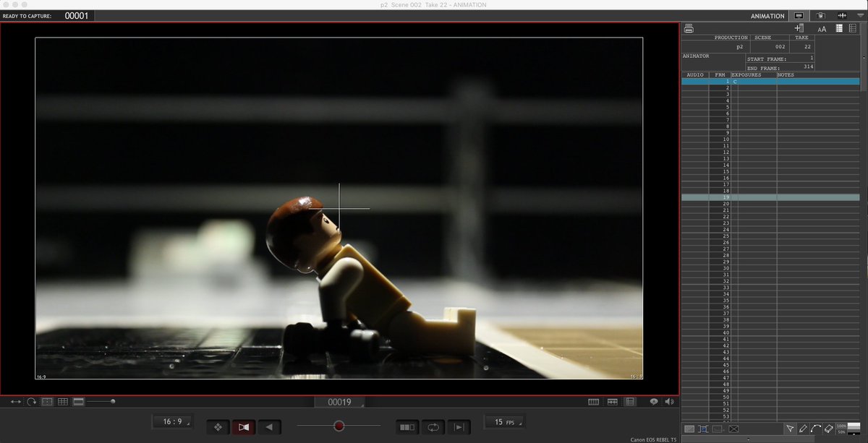Click the dashed rectangle icon
The width and height of the screenshot is (868, 443).
[x=718, y=429]
